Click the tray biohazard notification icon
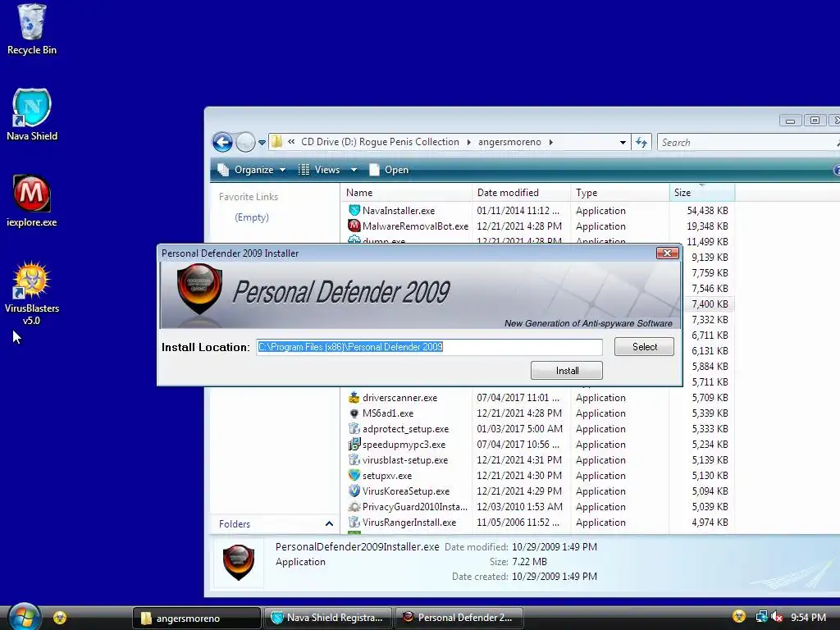840x630 pixels. [739, 617]
